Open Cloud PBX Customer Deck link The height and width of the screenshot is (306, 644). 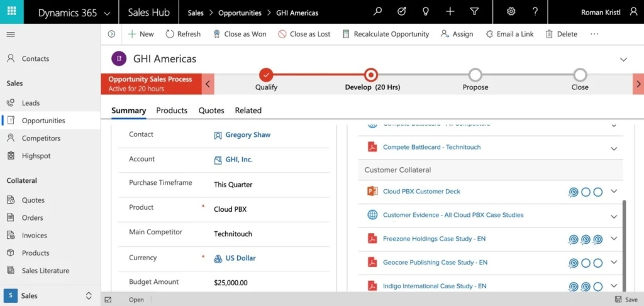421,191
